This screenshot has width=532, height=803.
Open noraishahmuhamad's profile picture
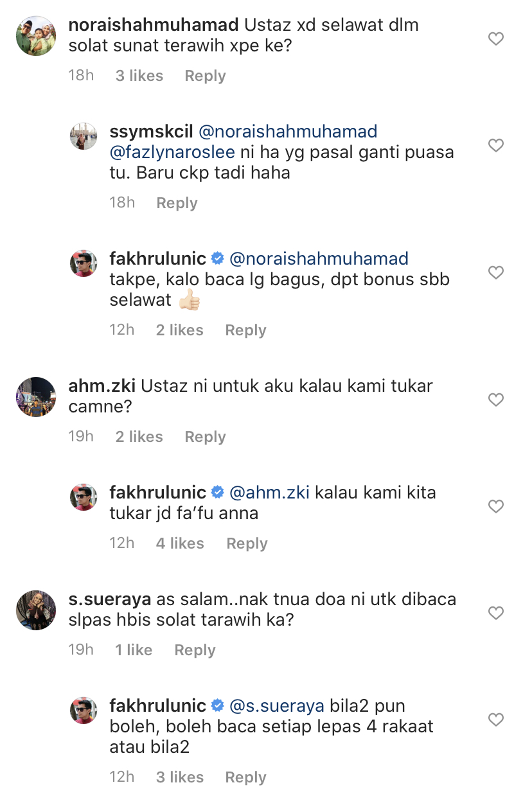coord(36,36)
